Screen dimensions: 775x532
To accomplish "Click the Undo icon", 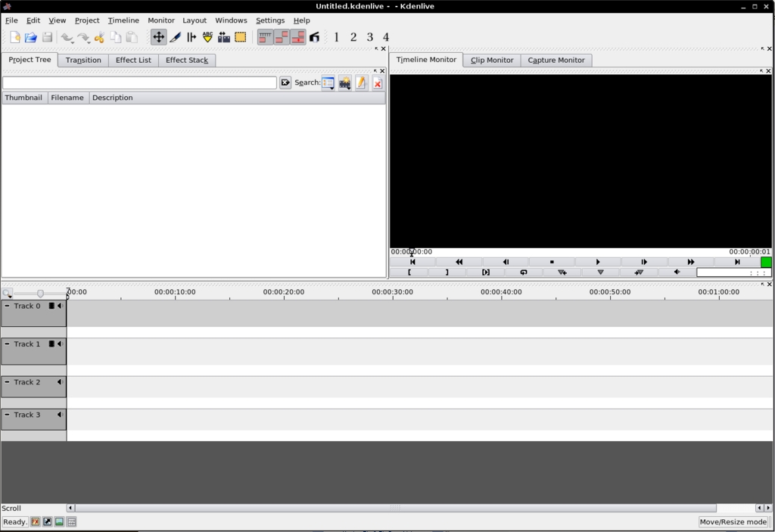I will pos(67,36).
